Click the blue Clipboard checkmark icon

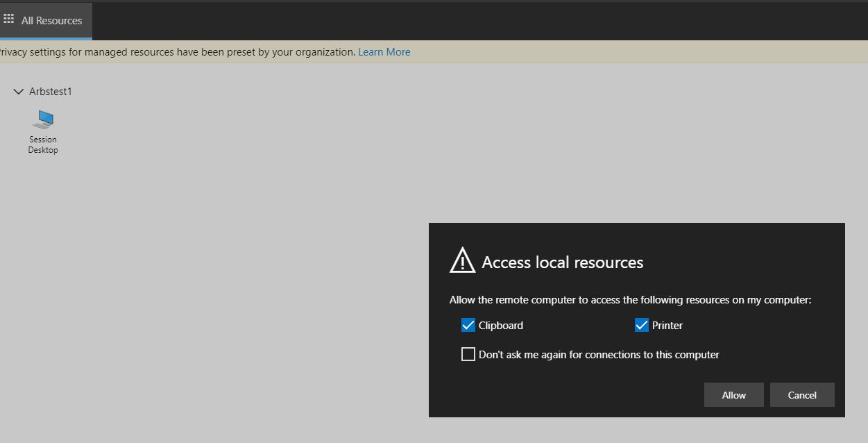click(x=468, y=325)
